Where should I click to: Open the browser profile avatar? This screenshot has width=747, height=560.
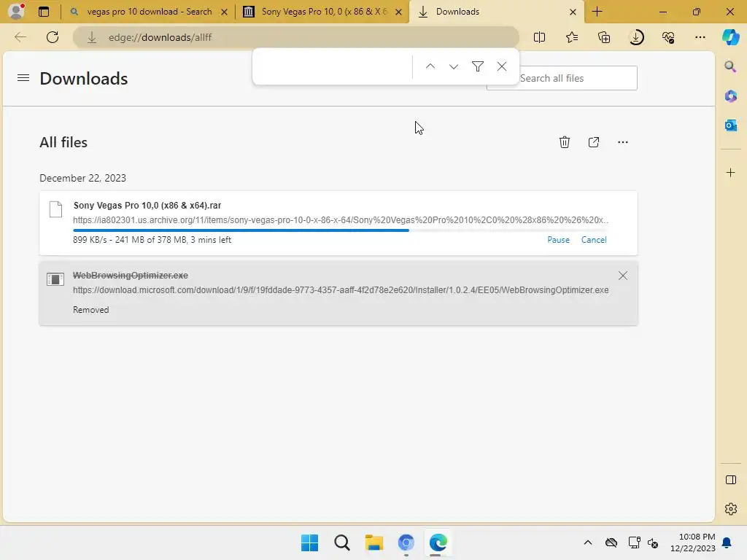point(16,11)
